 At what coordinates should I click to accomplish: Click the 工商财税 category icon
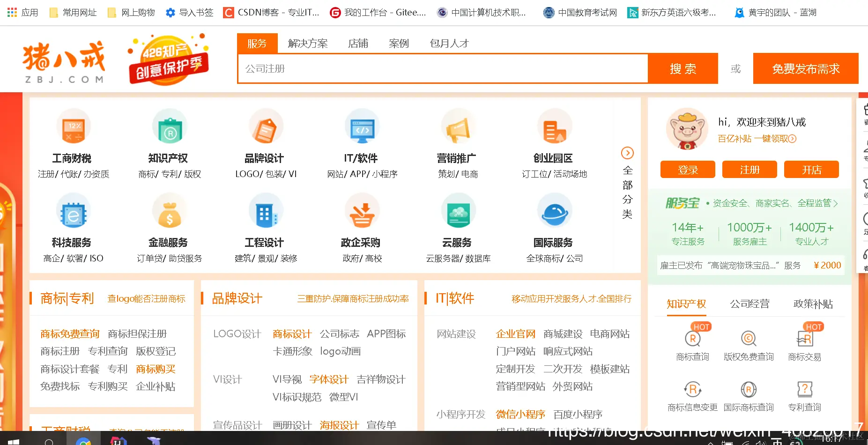click(x=74, y=126)
